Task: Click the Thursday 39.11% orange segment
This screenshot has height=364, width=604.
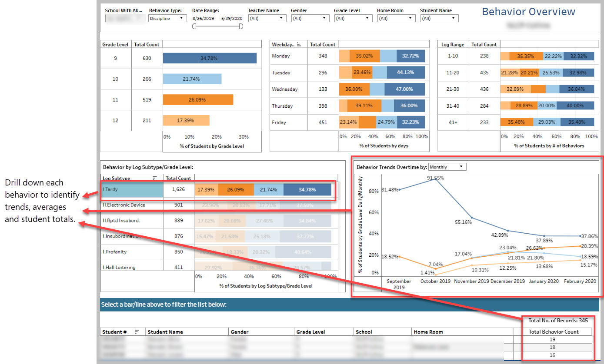Action: point(364,106)
